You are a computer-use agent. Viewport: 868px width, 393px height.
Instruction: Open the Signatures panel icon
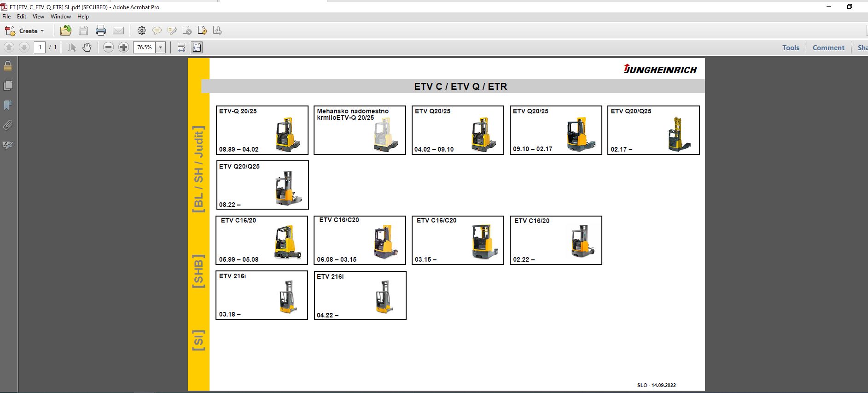pos(8,145)
